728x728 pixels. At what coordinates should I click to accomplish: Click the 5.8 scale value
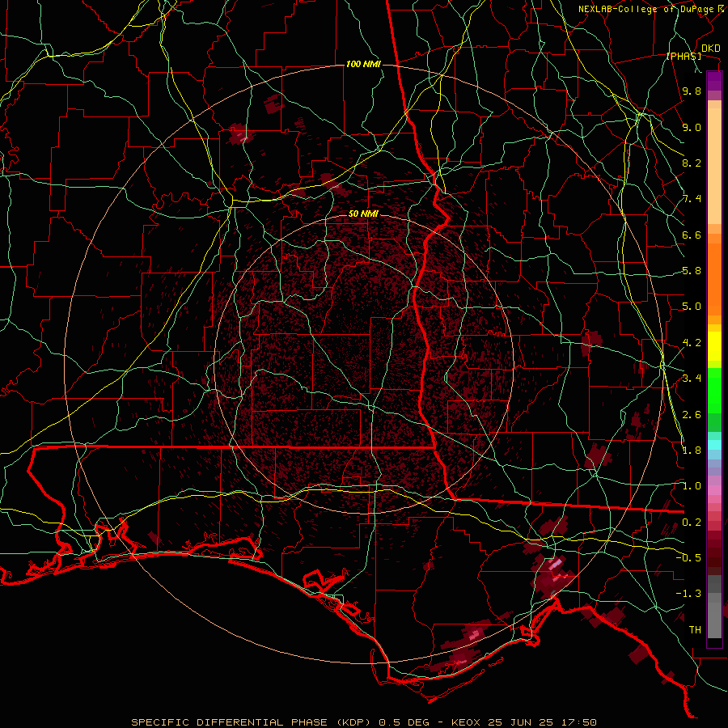click(x=692, y=271)
